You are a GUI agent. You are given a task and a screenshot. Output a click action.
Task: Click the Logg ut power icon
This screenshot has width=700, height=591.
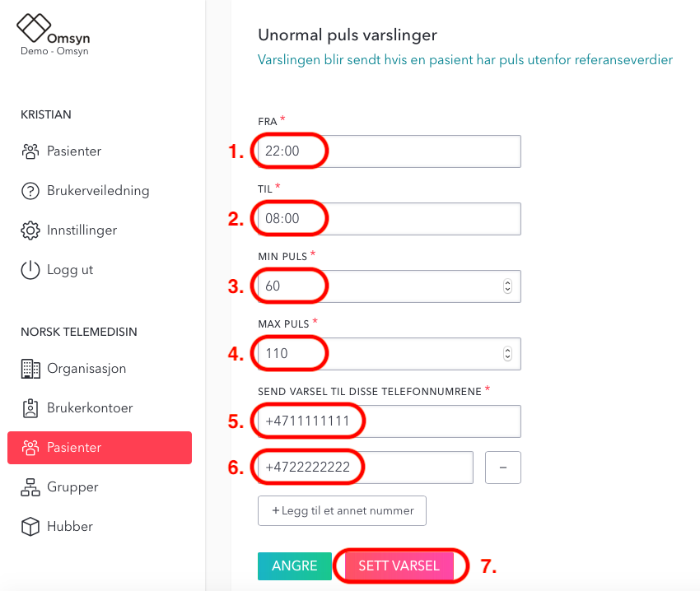(30, 270)
